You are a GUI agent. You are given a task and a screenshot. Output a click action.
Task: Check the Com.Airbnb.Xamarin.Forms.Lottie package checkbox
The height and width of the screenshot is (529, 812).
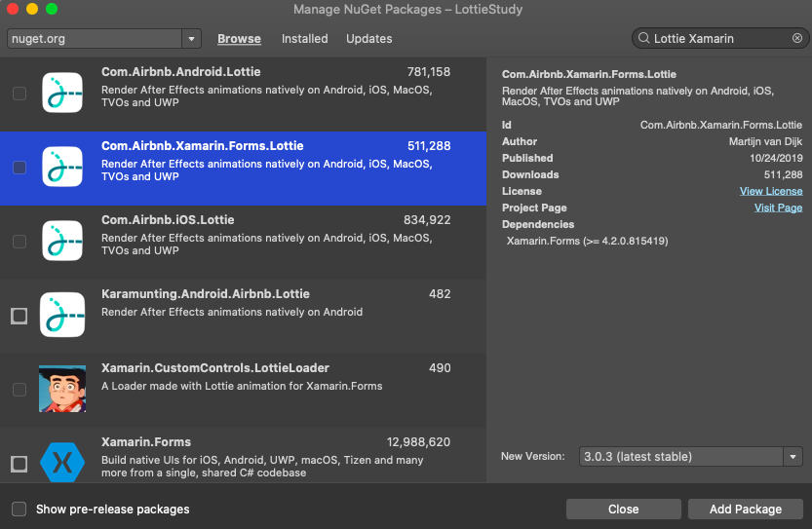point(19,168)
